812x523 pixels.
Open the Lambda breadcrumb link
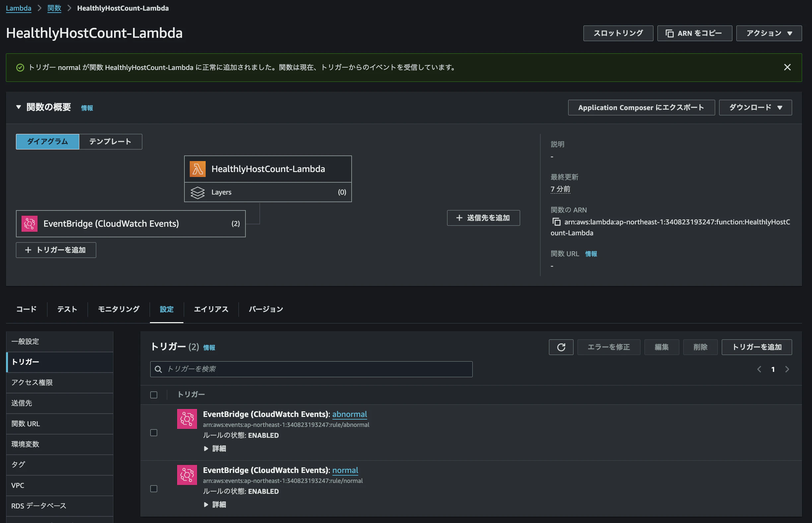pyautogui.click(x=19, y=8)
